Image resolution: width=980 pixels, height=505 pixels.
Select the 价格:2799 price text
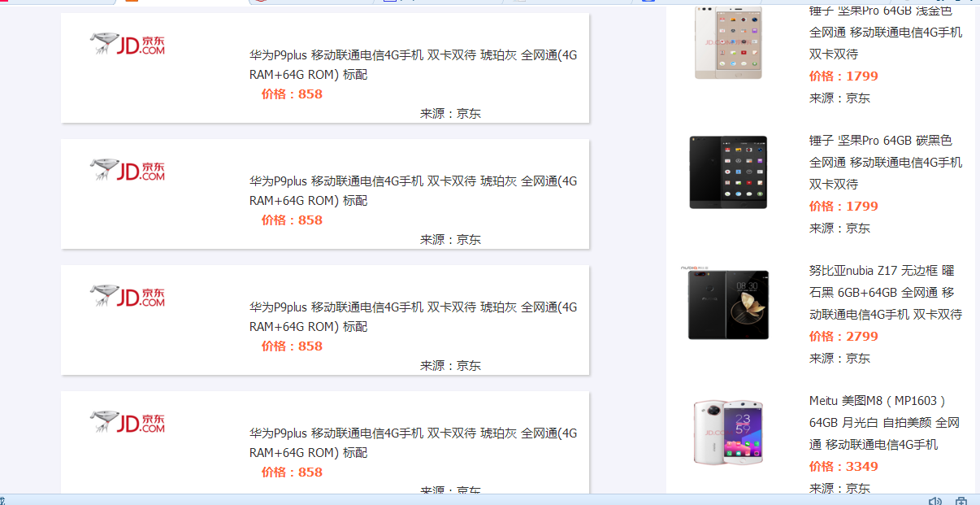[843, 337]
